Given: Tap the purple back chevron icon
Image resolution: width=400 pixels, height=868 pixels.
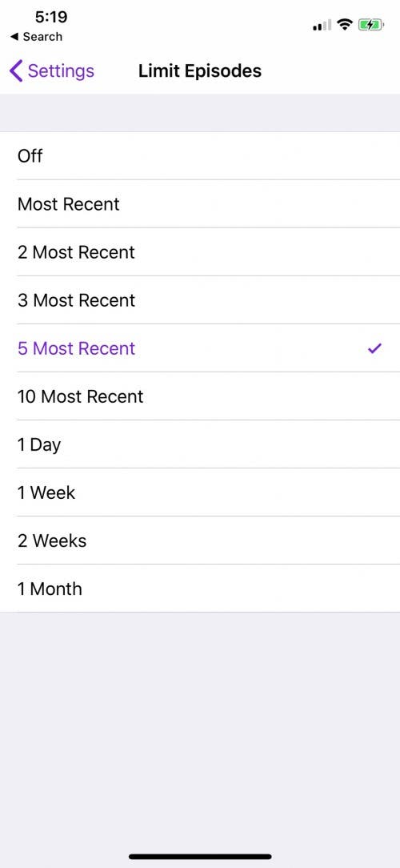Looking at the screenshot, I should (x=16, y=70).
